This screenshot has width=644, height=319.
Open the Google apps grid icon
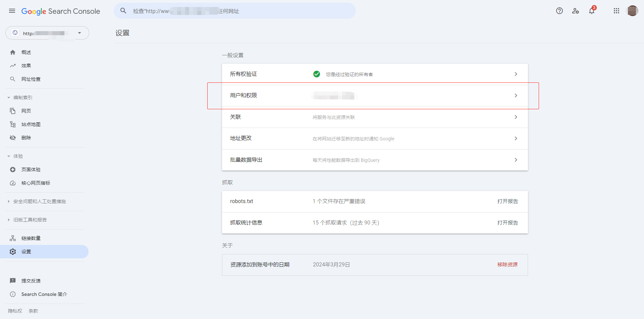[x=616, y=11]
